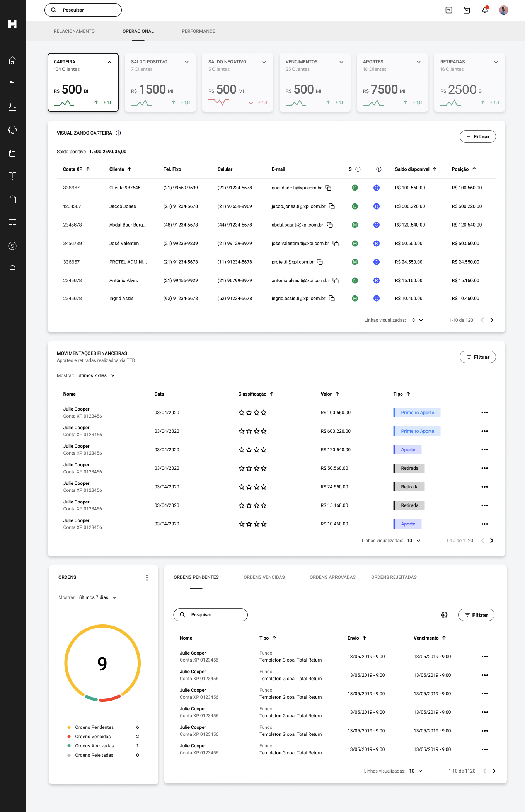Open row actions for the R$ 100.560.00 movement
The height and width of the screenshot is (812, 525).
[x=485, y=413]
